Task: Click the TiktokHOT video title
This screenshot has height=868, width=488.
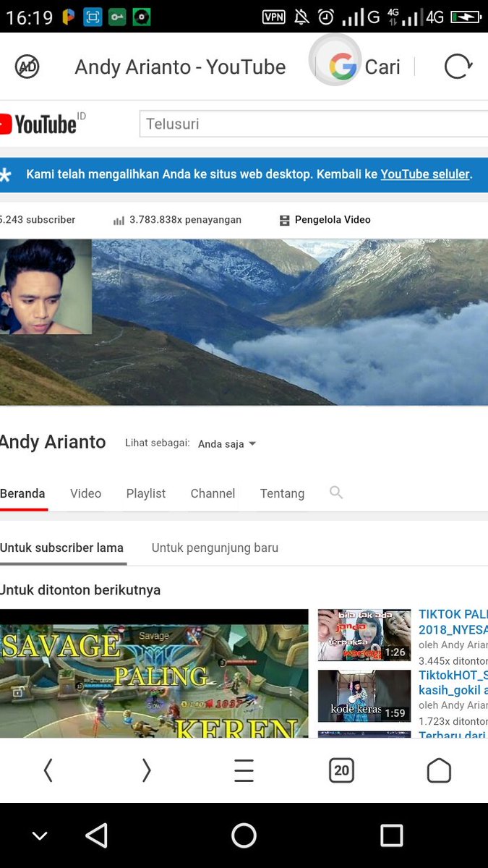Action: 453,683
